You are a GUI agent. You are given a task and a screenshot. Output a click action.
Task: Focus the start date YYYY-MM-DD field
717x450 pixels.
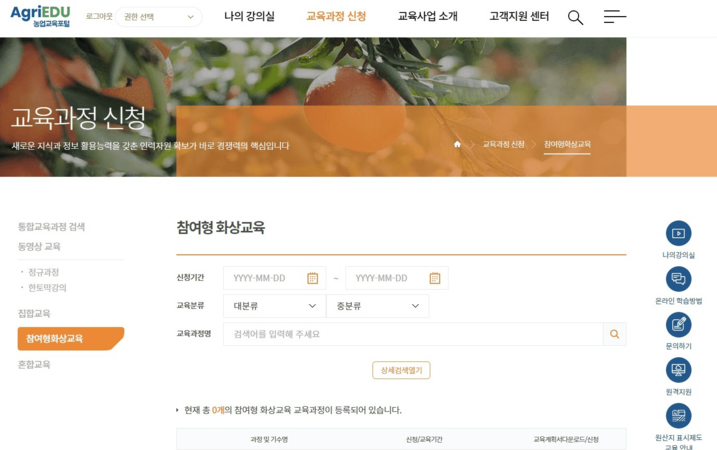tap(274, 278)
